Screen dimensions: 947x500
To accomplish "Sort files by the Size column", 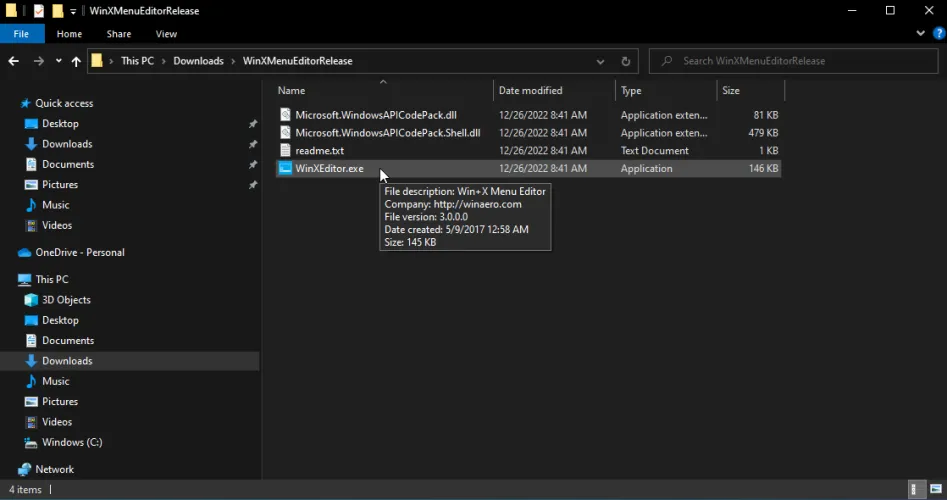I will [731, 91].
